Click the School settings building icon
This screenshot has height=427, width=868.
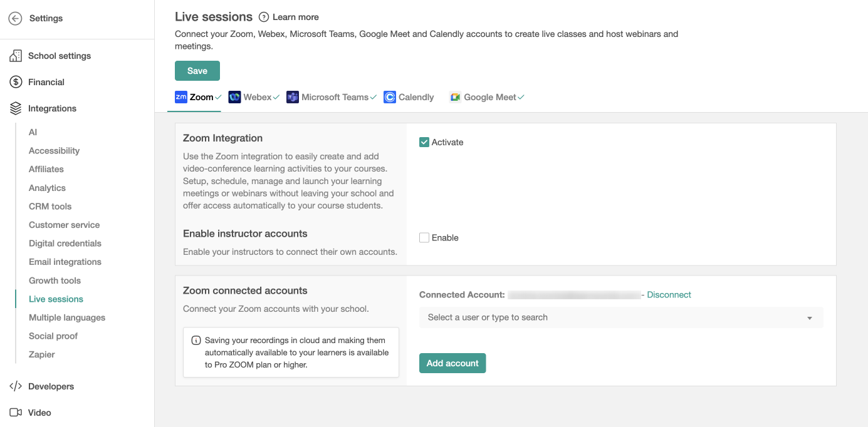(16, 56)
